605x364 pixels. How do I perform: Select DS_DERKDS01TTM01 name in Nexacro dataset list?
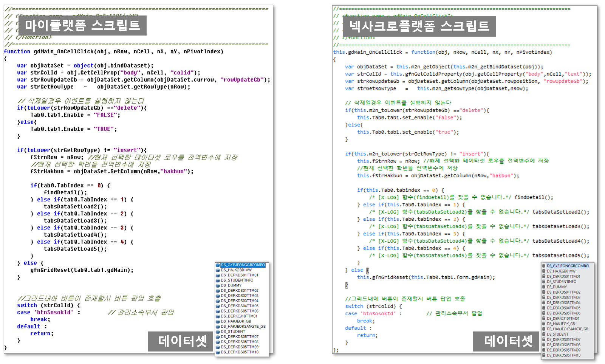tap(563, 276)
